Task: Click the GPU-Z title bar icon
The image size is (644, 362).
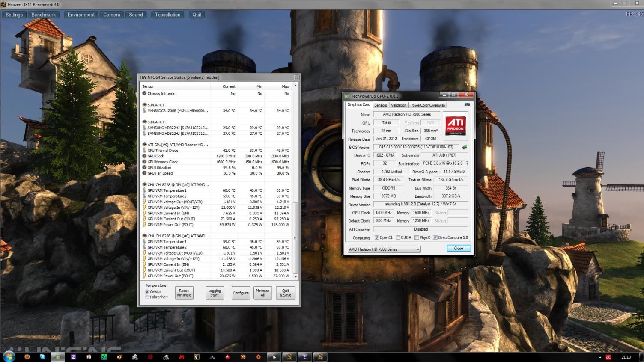Action: pyautogui.click(x=347, y=96)
